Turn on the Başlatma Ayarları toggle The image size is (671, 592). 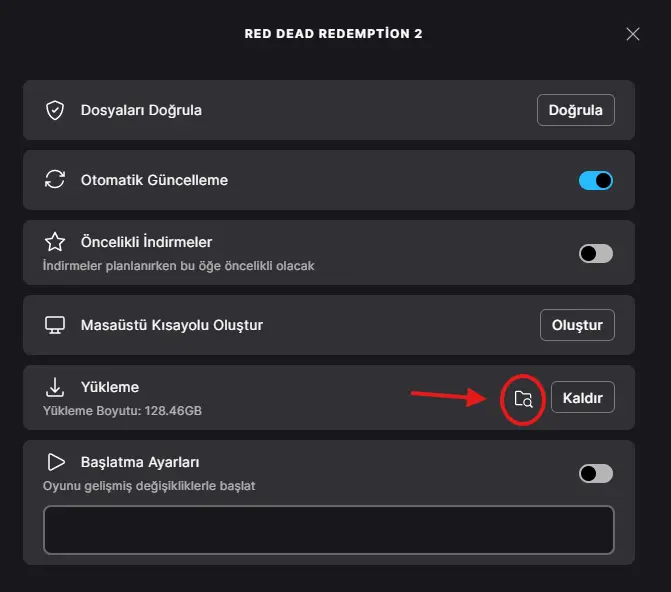point(596,473)
